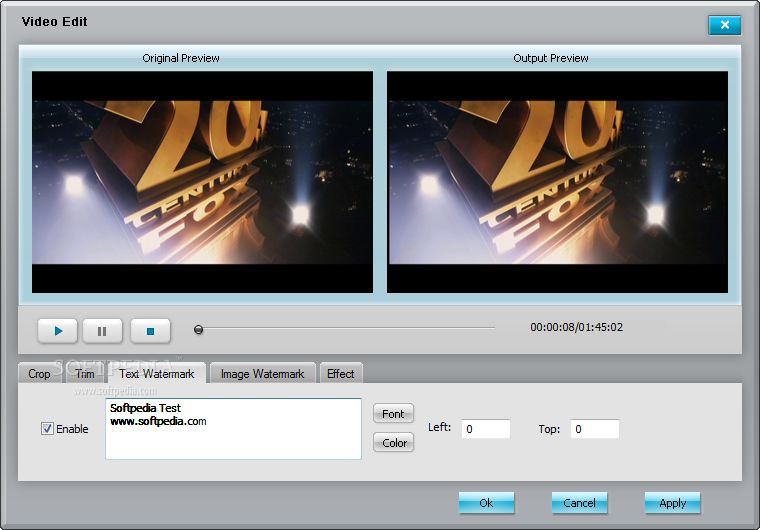Open the Image Watermark tab

pos(263,374)
